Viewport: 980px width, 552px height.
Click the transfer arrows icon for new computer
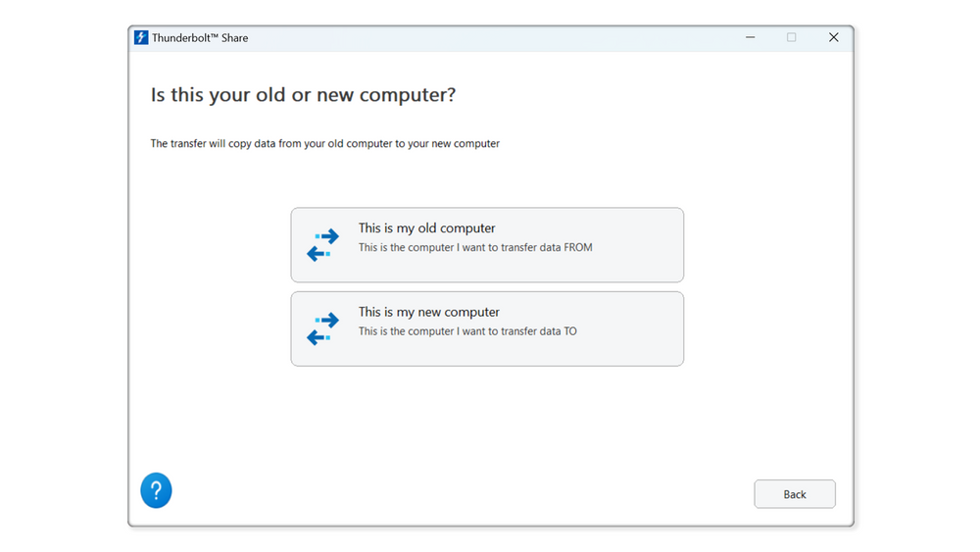[322, 328]
